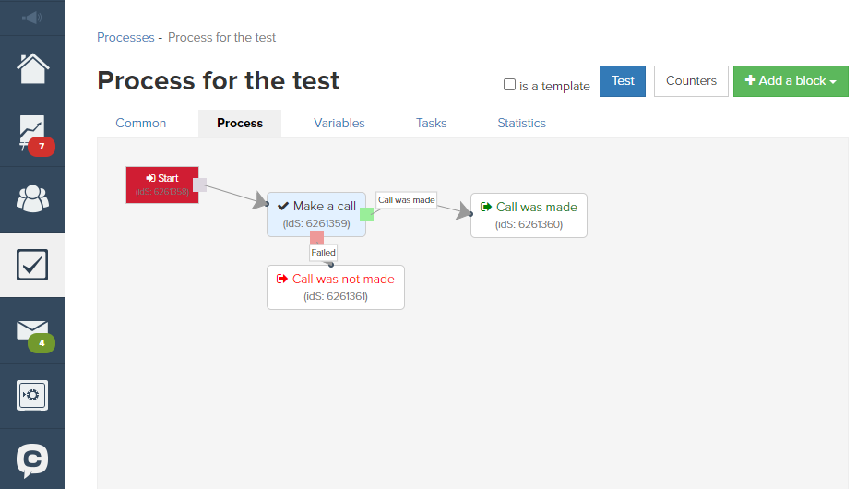
Task: Toggle the 'is a template' checkbox
Action: [509, 85]
